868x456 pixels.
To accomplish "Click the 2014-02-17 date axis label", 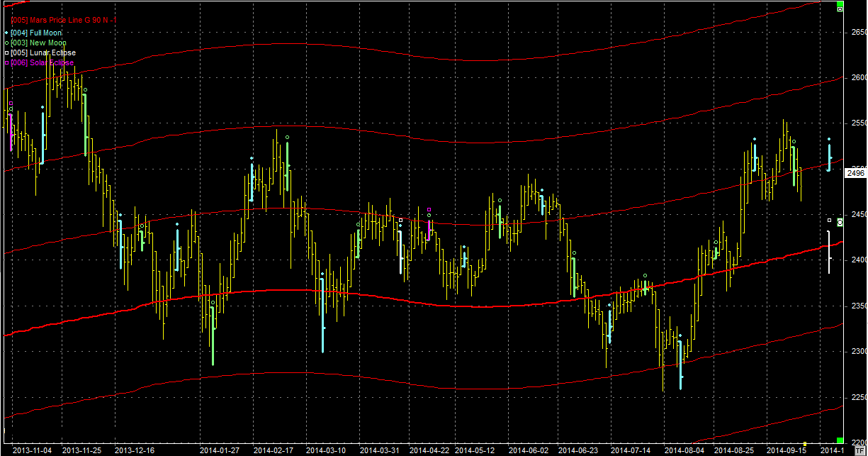I will pos(273,450).
